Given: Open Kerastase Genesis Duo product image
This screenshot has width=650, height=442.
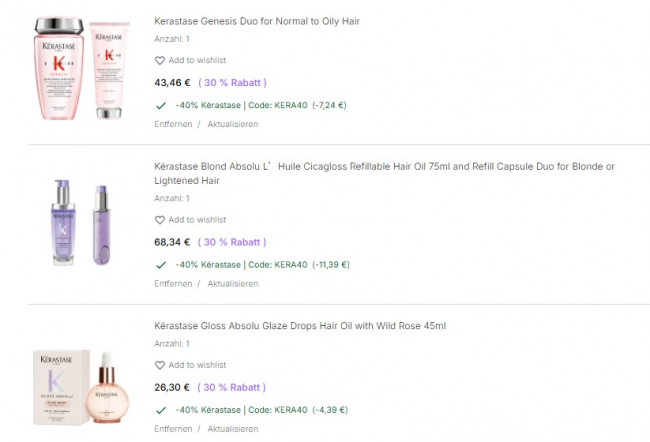Looking at the screenshot, I should pos(82,69).
